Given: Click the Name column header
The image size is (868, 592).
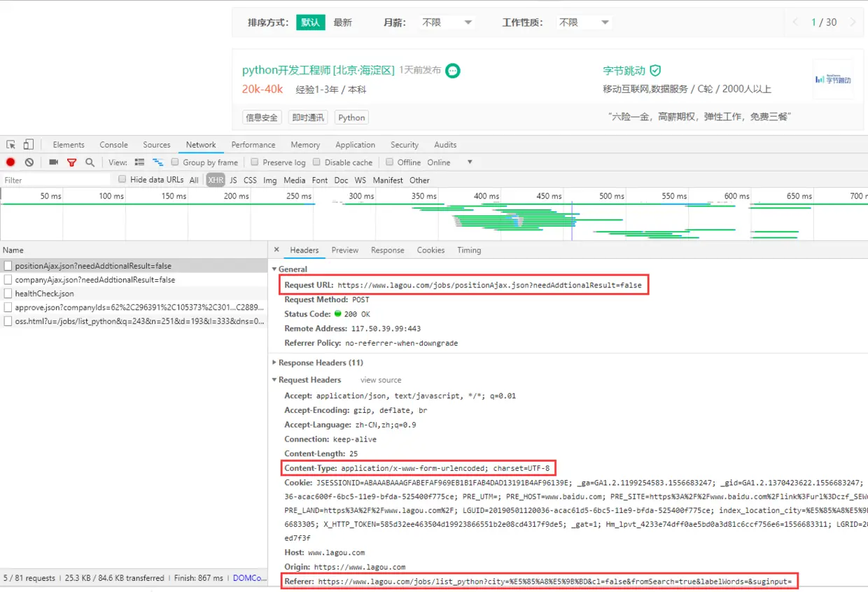Looking at the screenshot, I should coord(134,250).
